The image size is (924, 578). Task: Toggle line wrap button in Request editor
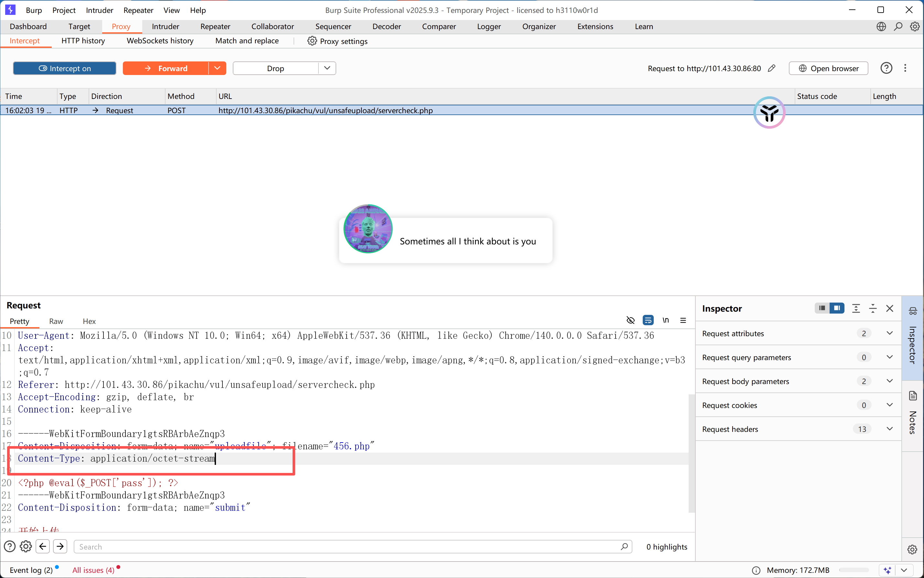pyautogui.click(x=648, y=320)
